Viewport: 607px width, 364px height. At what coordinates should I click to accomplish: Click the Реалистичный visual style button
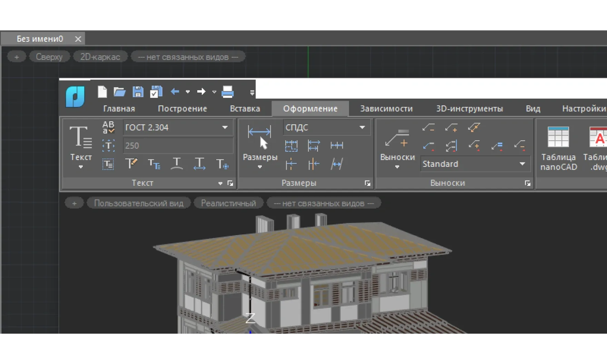[228, 203]
